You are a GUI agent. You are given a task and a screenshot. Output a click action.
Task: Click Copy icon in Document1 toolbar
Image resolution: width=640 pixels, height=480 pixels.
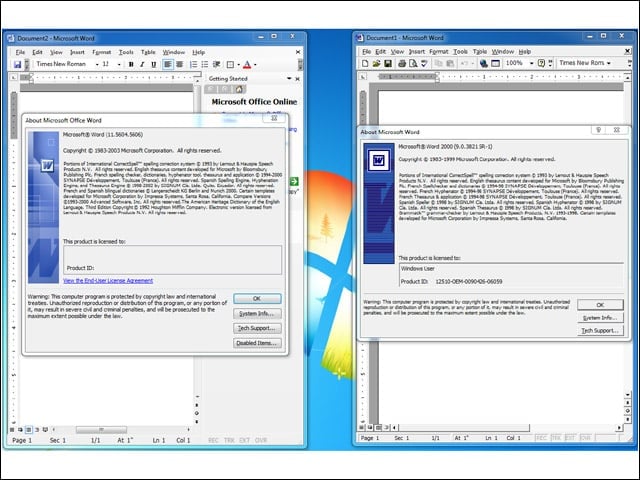pyautogui.click(x=439, y=63)
